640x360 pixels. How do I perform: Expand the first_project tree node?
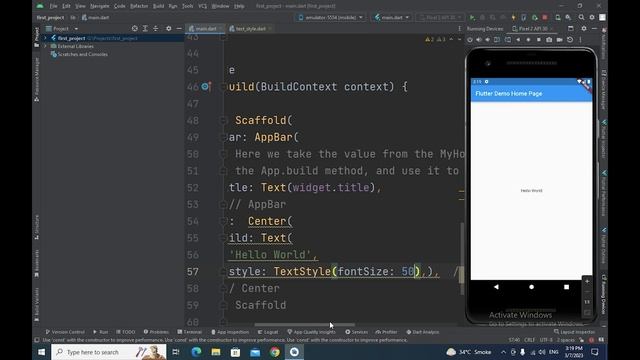(45, 38)
